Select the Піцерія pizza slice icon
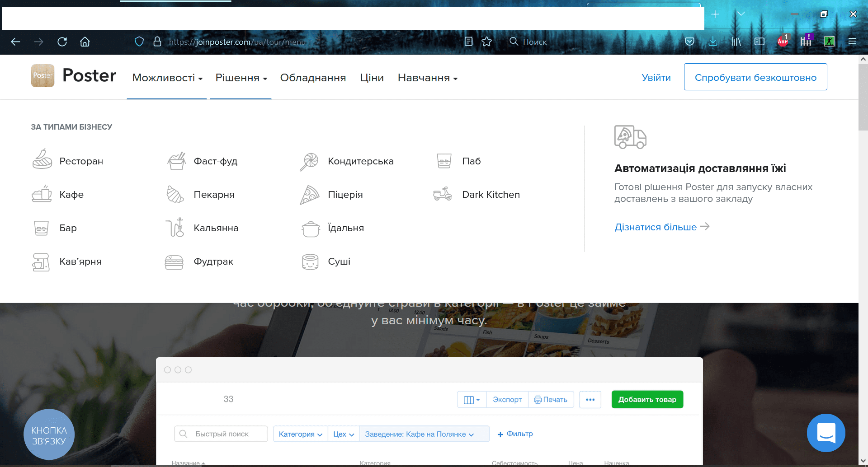 (310, 195)
